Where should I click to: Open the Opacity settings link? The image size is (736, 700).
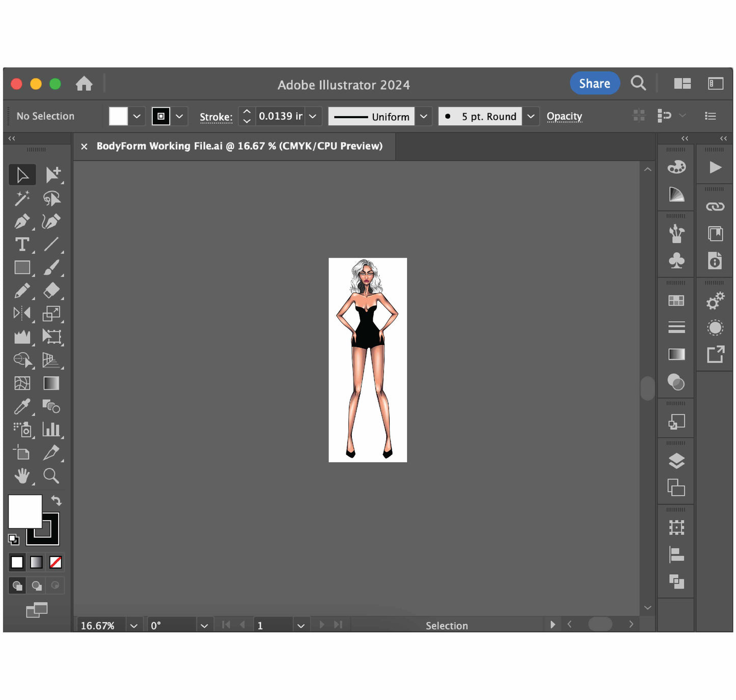pyautogui.click(x=564, y=117)
